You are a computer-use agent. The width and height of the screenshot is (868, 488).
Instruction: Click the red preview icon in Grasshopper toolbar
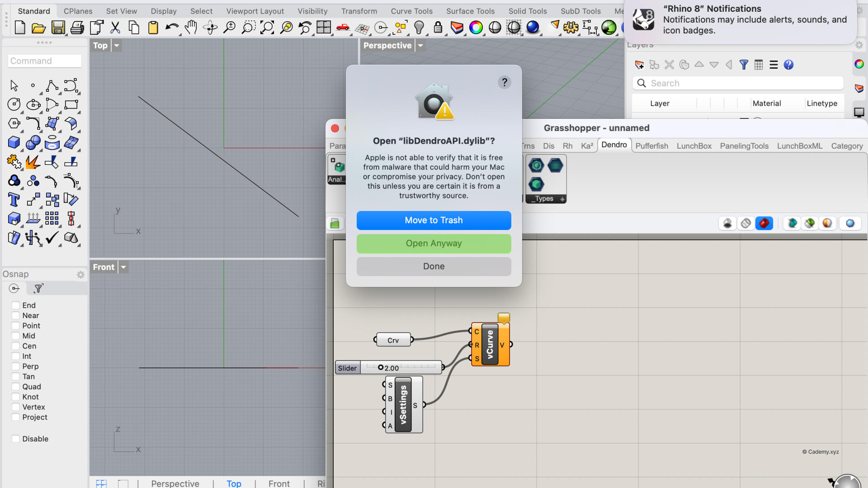coord(764,223)
